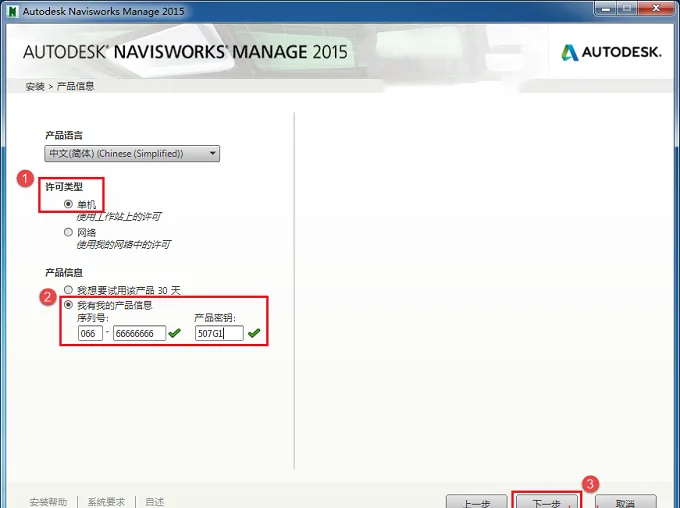The image size is (680, 508).
Task: Select the 单机 standalone license radio button
Action: pyautogui.click(x=68, y=204)
